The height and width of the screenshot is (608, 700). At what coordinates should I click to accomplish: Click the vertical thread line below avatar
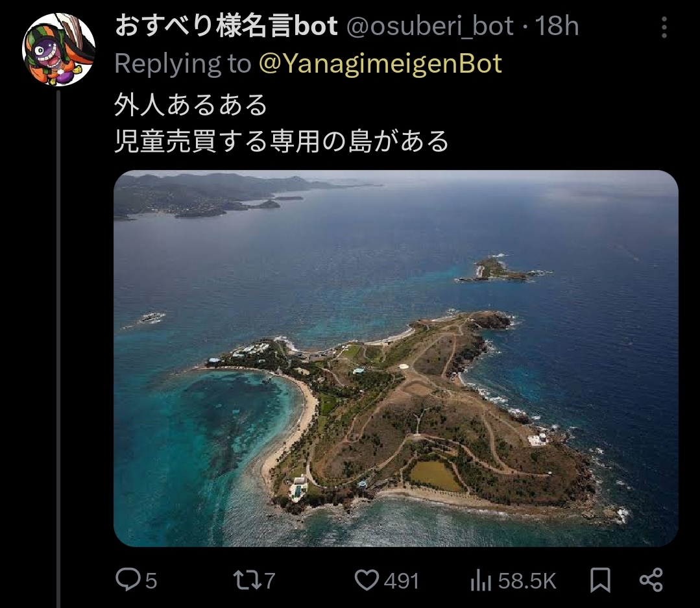pyautogui.click(x=58, y=348)
